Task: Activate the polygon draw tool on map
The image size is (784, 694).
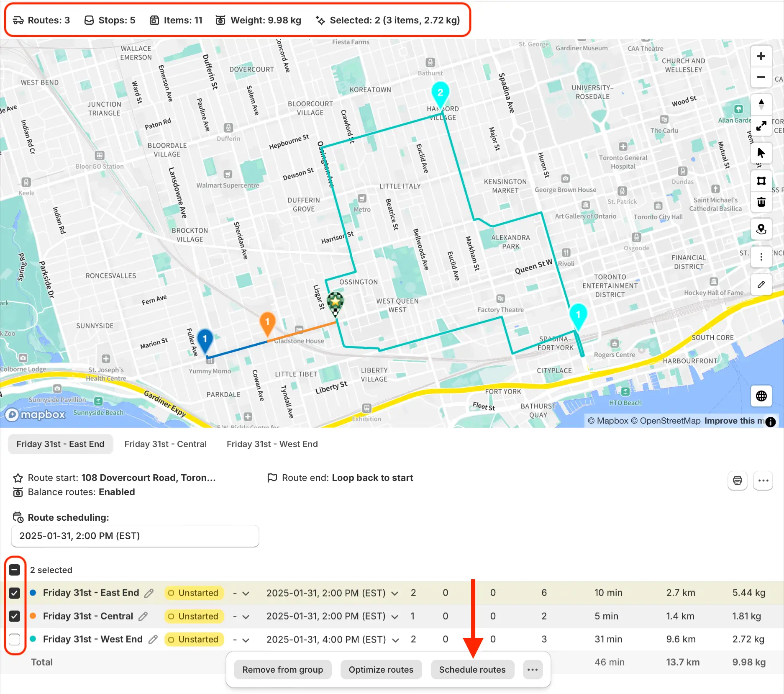Action: coord(761,181)
